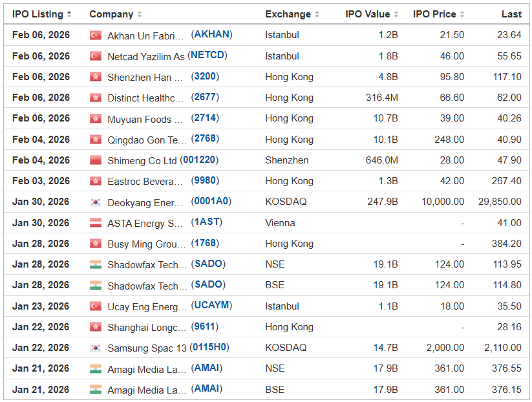This screenshot has width=532, height=402.
Task: Click Hong Kong flag beside Distinct Healthc
Action: pos(95,98)
